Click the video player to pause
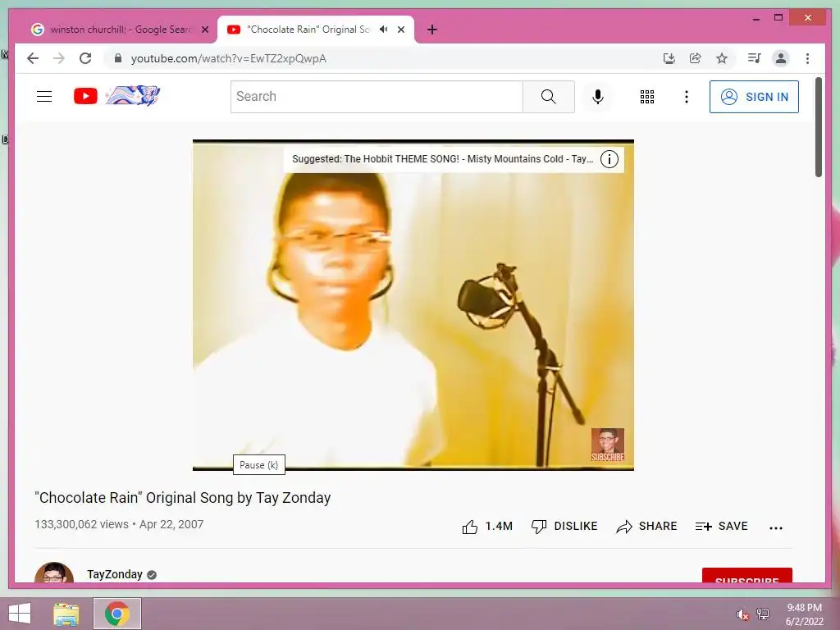 pyautogui.click(x=413, y=305)
